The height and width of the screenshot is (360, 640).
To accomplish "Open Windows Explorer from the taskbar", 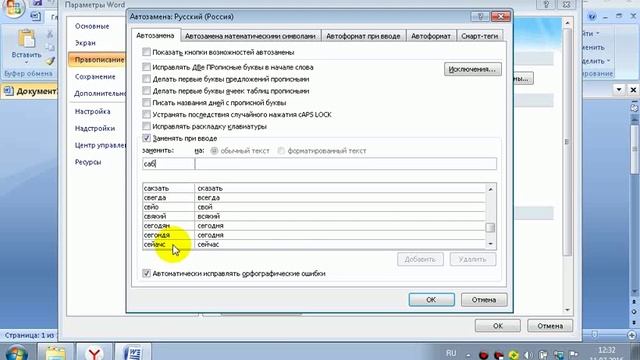I will [x=55, y=353].
